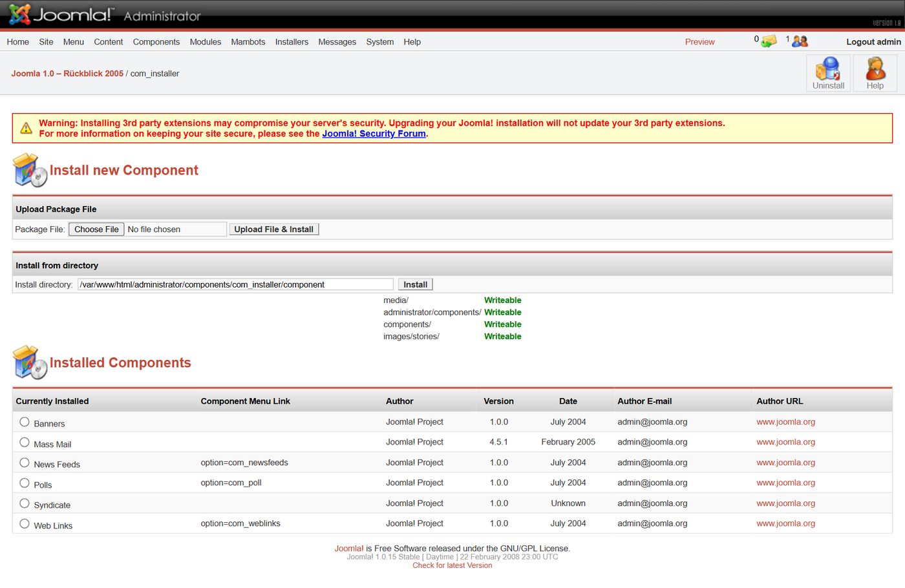Image resolution: width=905 pixels, height=588 pixels.
Task: Open the Help menu in menubar
Action: (x=412, y=42)
